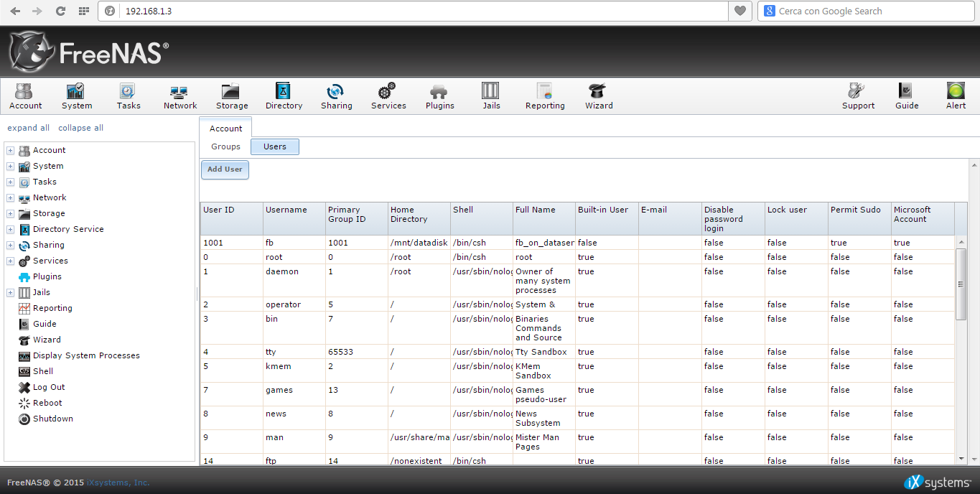
Task: Click the Add User button
Action: pyautogui.click(x=225, y=169)
